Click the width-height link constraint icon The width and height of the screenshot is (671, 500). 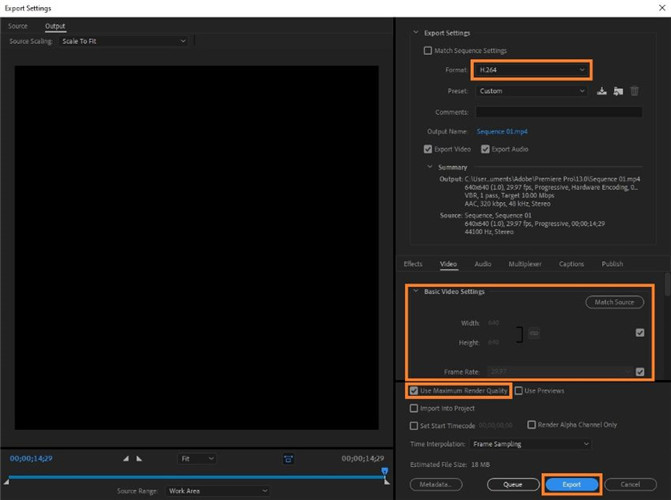pos(534,333)
